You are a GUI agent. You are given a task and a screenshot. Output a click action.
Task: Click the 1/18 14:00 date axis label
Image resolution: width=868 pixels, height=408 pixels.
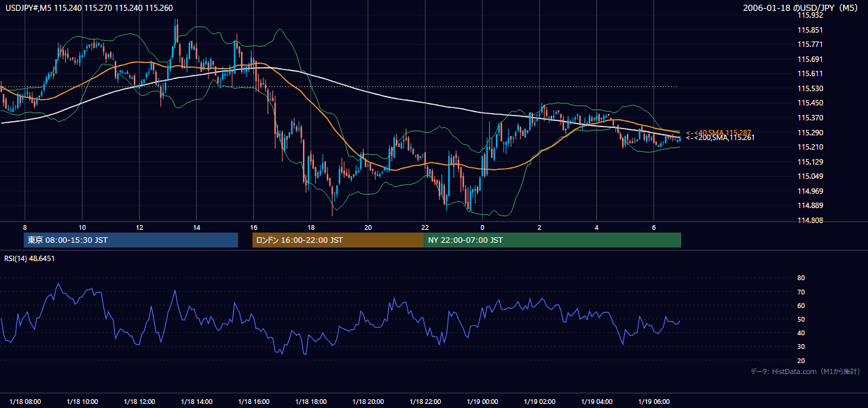click(196, 402)
